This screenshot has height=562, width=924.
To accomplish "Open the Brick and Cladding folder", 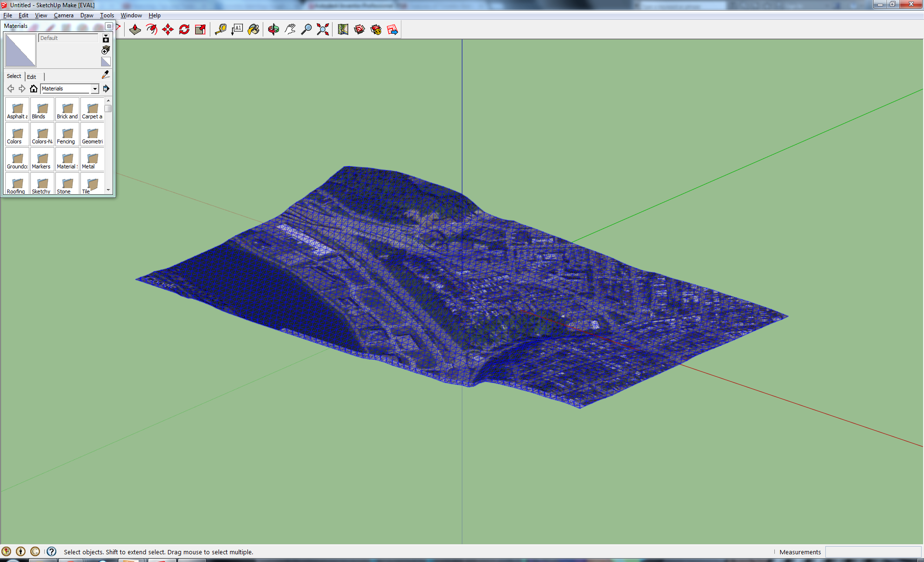I will pos(67,110).
